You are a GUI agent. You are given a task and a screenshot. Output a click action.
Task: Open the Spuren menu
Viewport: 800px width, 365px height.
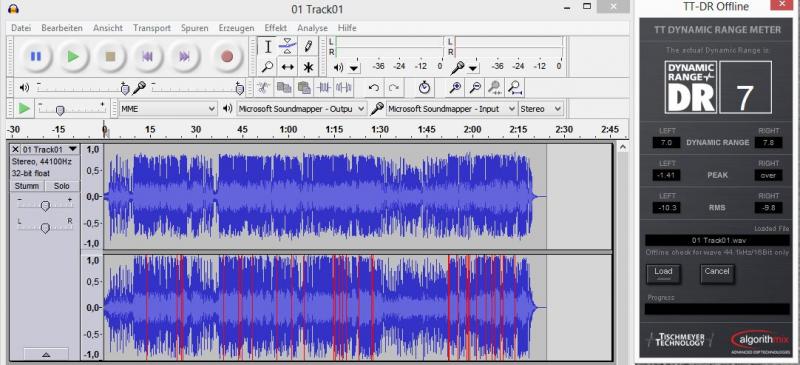(x=194, y=28)
